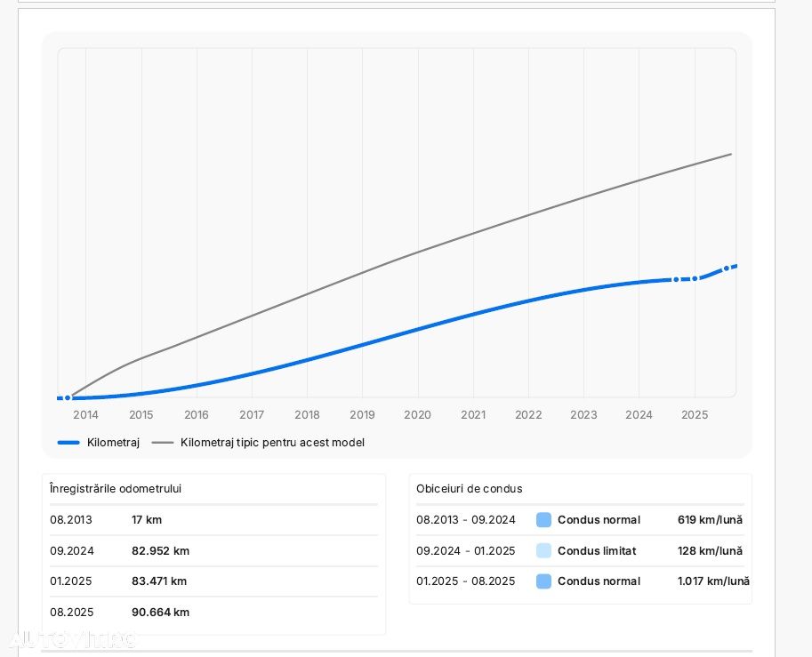Click the swatch for 08.2013 - 09.2024 Condus normal
Screen dimensions: 812x657
point(544,520)
